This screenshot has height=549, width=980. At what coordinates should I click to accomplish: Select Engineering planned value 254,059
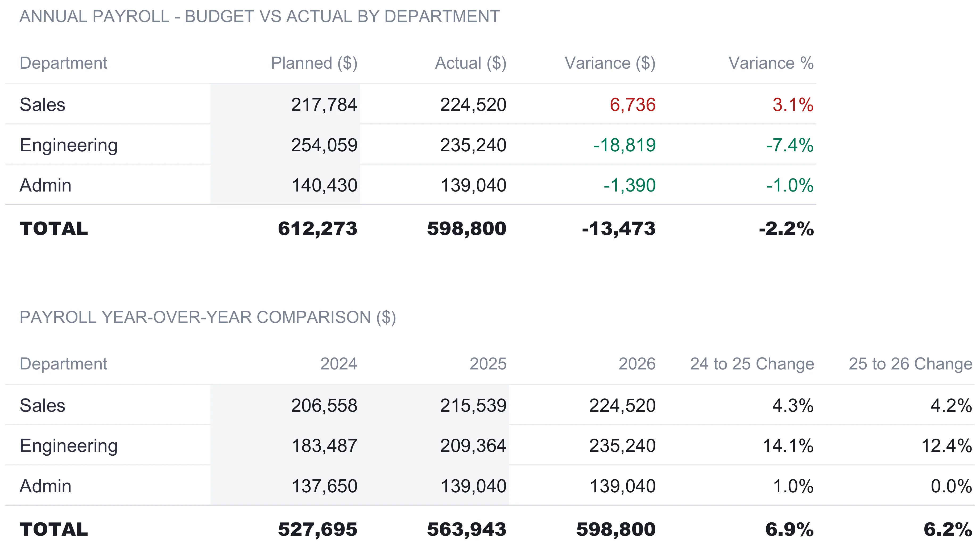[324, 145]
